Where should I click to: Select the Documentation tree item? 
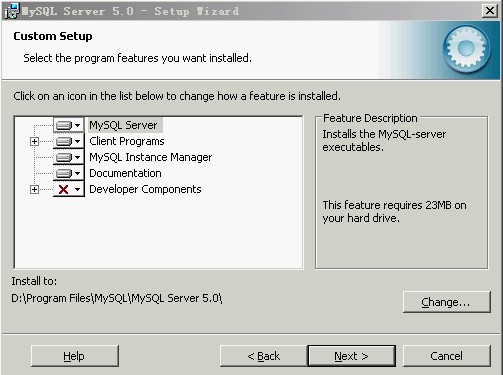click(x=125, y=173)
